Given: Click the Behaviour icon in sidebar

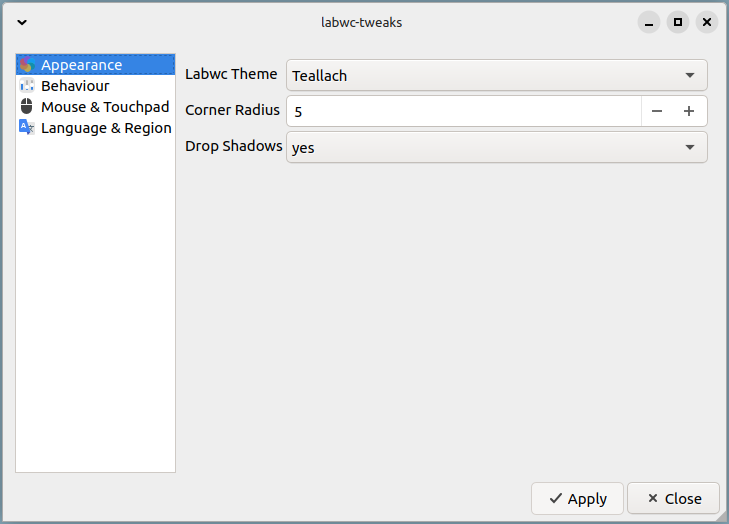Looking at the screenshot, I should (x=27, y=86).
